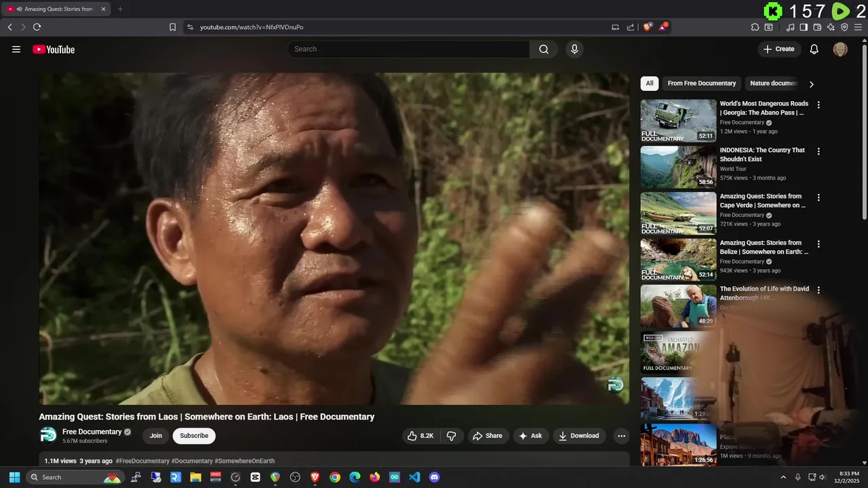Open Free Documentary channel avatar
Screen dimensions: 868x488
pos(48,435)
